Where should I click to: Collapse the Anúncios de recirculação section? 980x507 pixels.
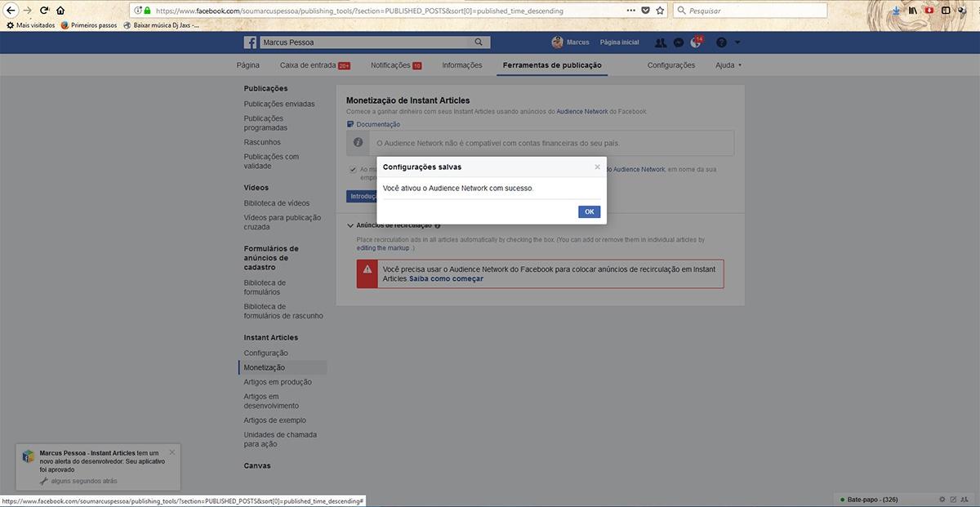(350, 225)
